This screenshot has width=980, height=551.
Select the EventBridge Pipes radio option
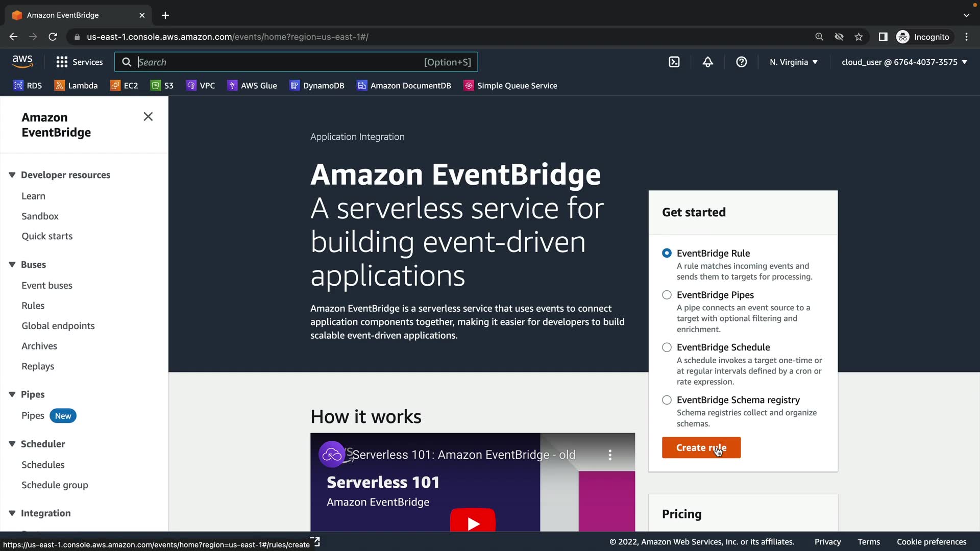(667, 295)
